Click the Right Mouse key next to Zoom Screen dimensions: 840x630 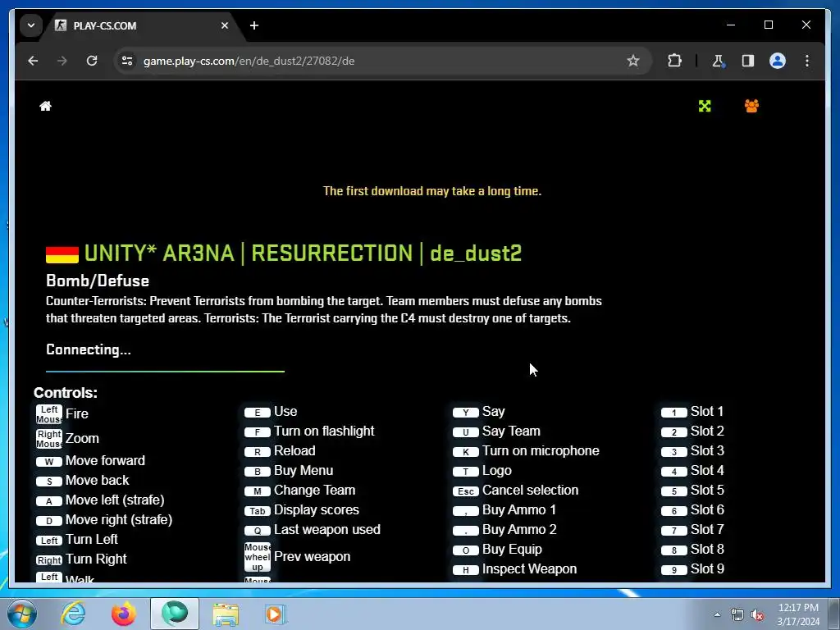click(48, 439)
